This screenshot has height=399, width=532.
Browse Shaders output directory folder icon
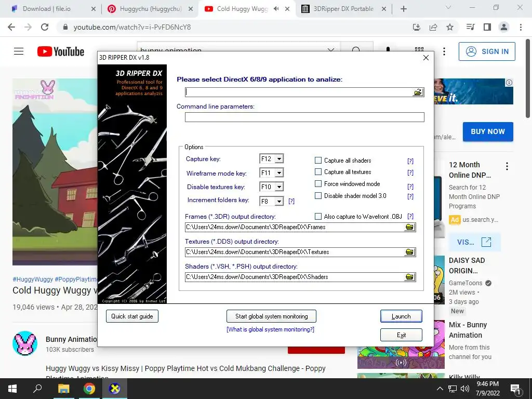[x=410, y=277]
